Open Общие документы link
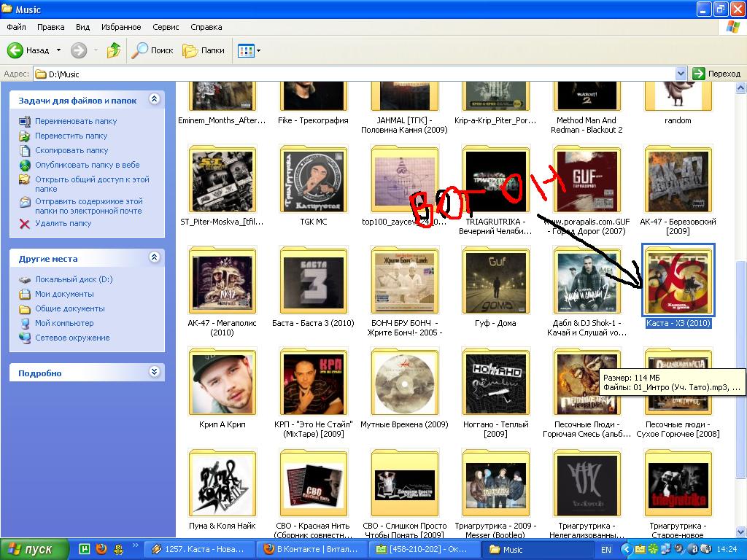The width and height of the screenshot is (747, 560). [69, 308]
